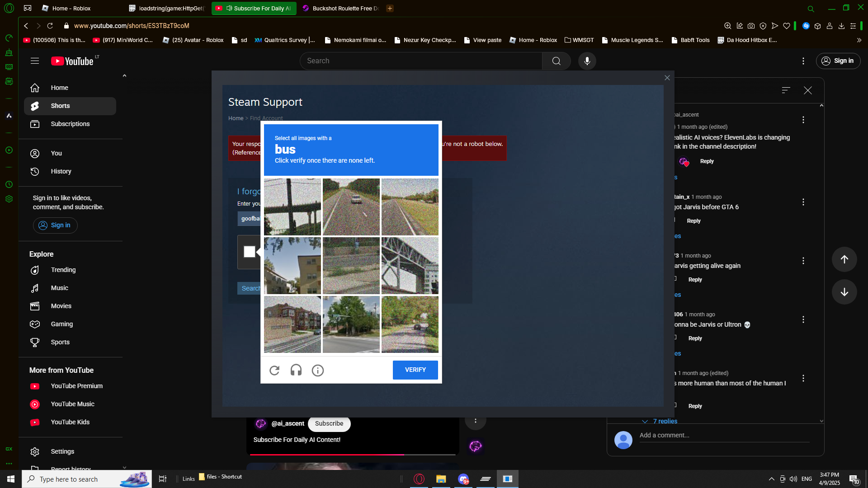
Task: Open captcha help info icon
Action: (318, 371)
